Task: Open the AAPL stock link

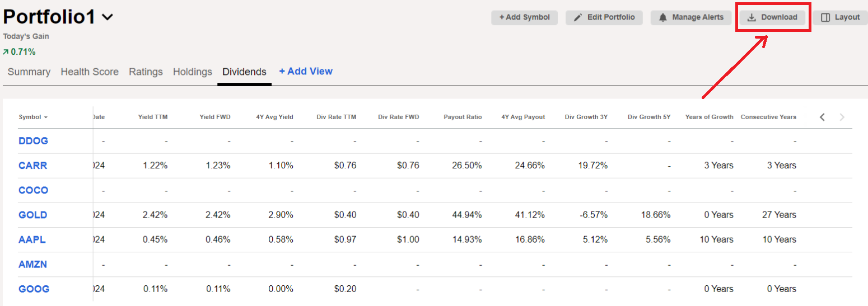Action: pyautogui.click(x=32, y=239)
